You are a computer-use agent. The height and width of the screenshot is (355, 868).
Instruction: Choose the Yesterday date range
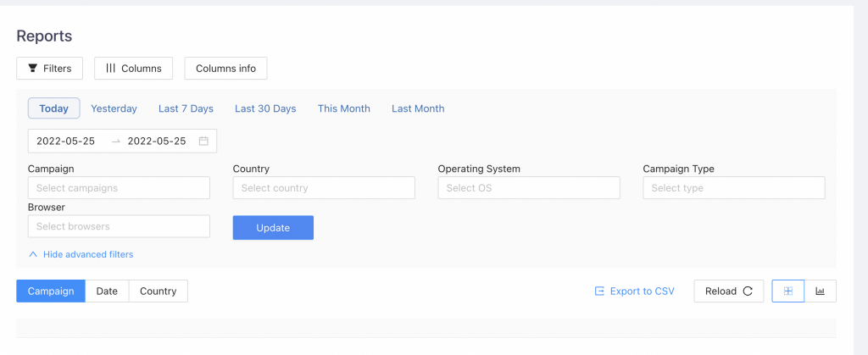(x=114, y=108)
